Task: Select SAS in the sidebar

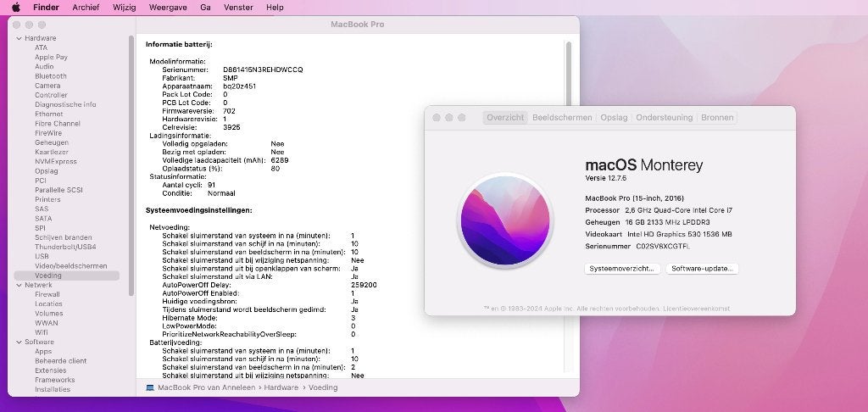Action: 42,209
